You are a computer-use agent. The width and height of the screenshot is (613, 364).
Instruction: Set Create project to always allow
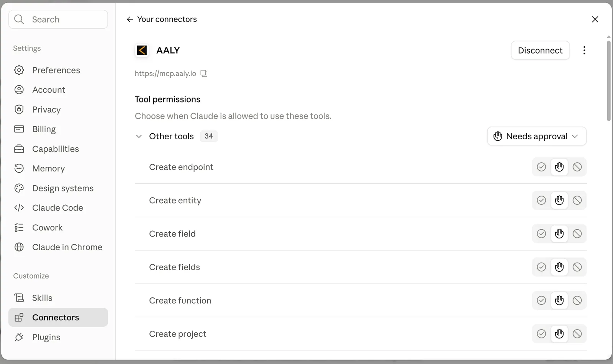click(x=541, y=334)
